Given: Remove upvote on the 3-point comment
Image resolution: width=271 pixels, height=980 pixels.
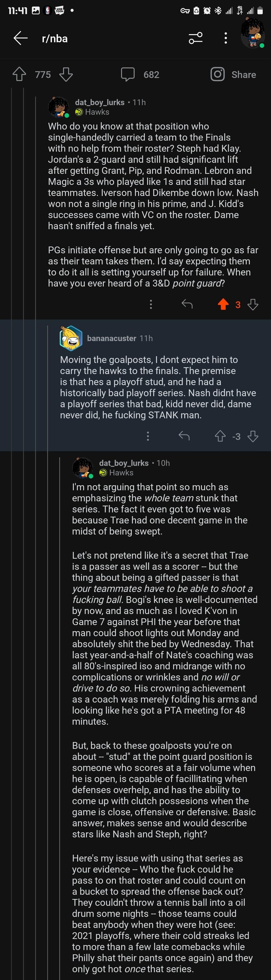Looking at the screenshot, I should (x=223, y=304).
